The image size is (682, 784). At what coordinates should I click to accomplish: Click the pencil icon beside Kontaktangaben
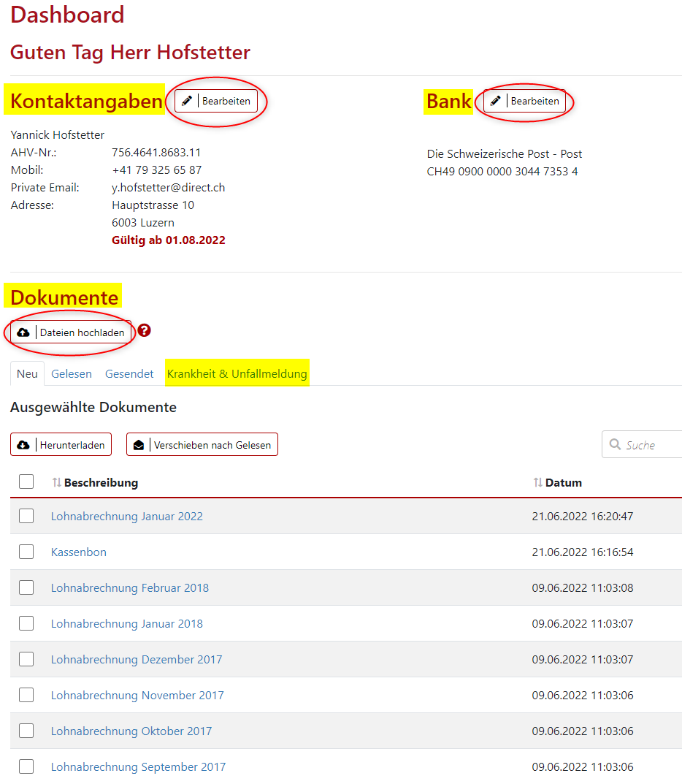coord(187,101)
